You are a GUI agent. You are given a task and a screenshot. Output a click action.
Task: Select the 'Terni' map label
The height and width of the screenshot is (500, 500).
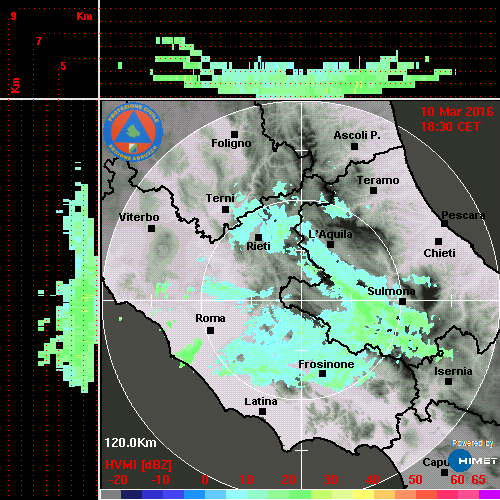220,198
